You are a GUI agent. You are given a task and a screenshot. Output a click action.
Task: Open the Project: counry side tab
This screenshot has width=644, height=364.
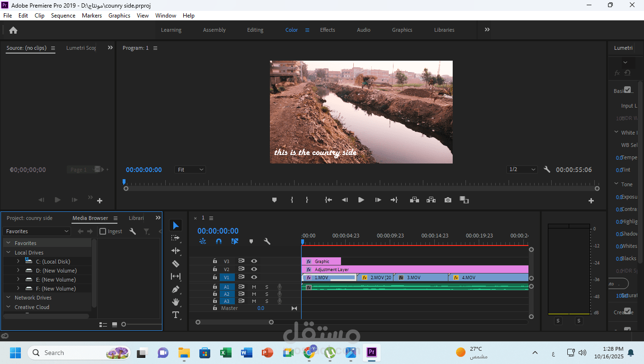tap(29, 218)
